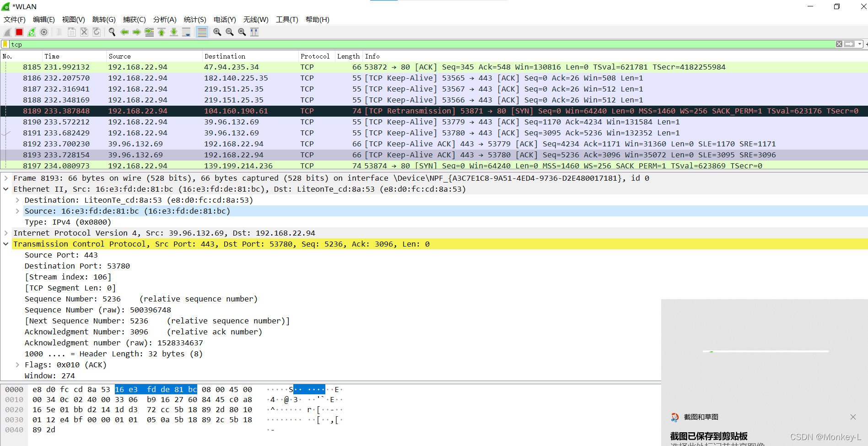
Task: Toggle auto-scroll during live capture
Action: click(186, 32)
